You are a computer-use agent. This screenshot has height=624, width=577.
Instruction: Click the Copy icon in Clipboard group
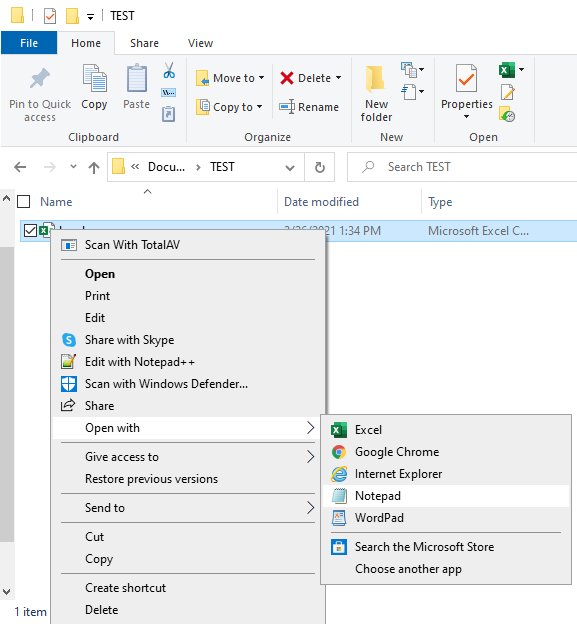click(x=94, y=78)
